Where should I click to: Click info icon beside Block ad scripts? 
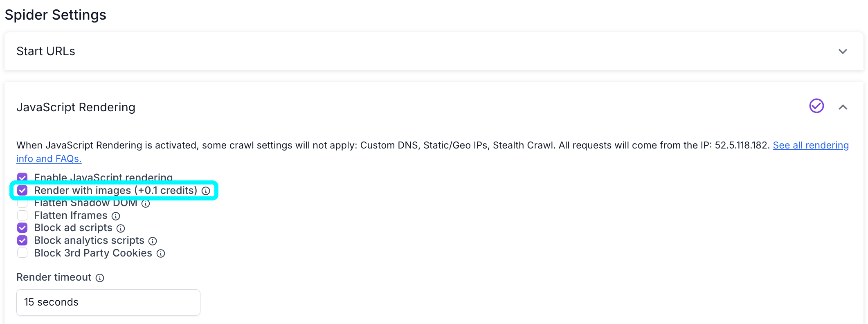point(121,228)
